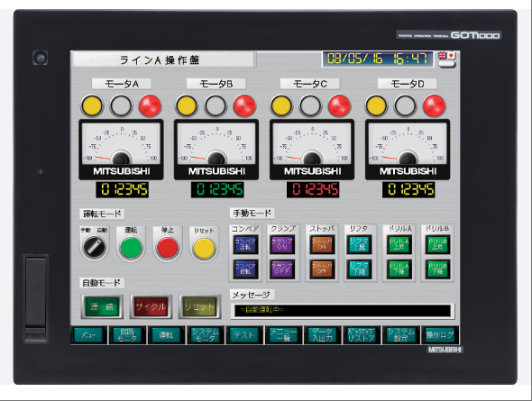Click モータA yellow indicator lamp
This screenshot has width=532, height=401.
tap(92, 105)
